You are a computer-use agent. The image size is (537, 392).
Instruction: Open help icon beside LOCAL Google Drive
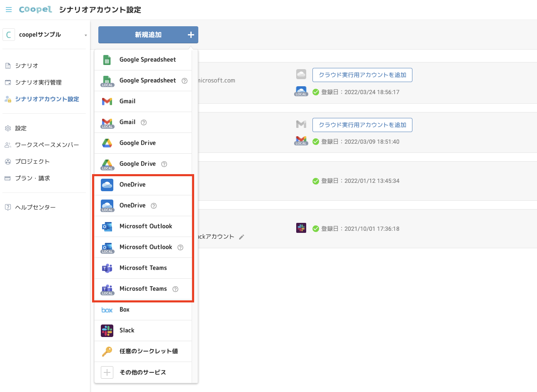point(164,164)
